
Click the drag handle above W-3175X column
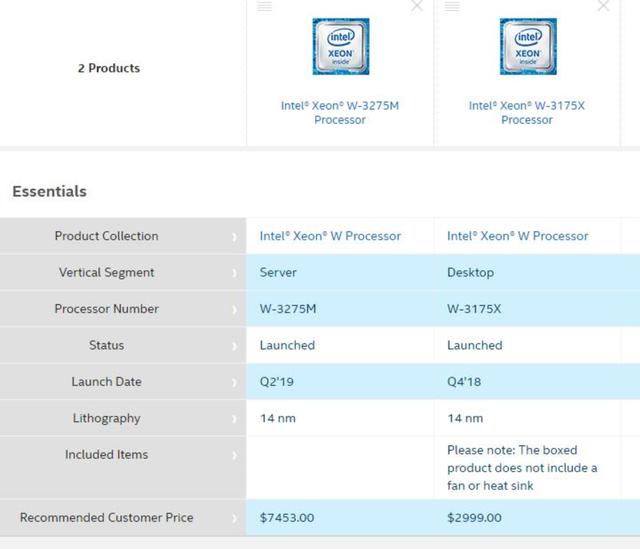452,6
